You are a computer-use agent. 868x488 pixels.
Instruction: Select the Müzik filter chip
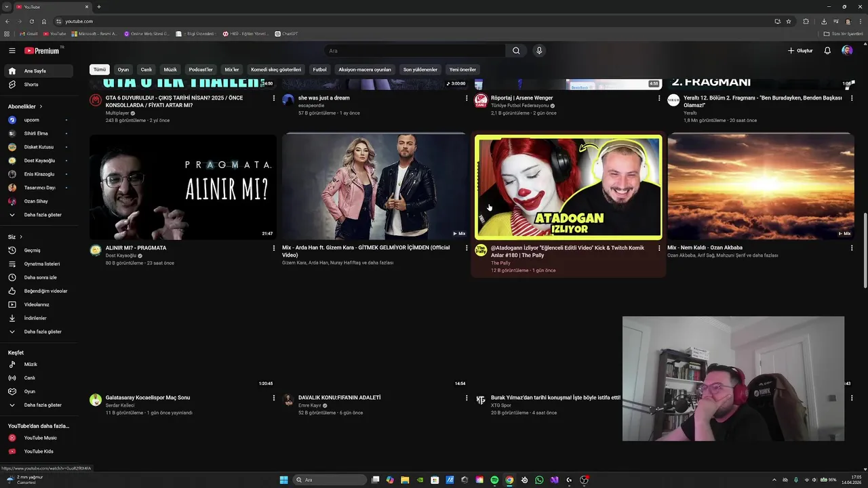170,69
